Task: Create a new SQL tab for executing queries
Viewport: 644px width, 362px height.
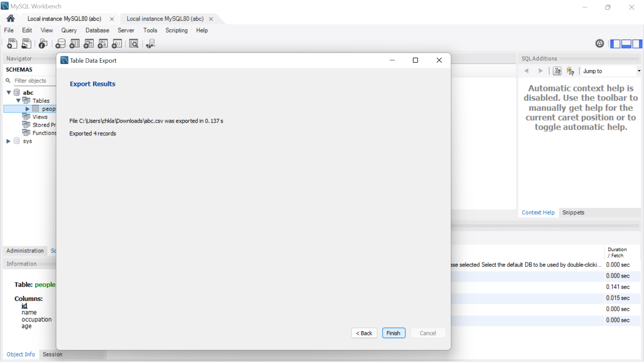Action: pyautogui.click(x=12, y=44)
